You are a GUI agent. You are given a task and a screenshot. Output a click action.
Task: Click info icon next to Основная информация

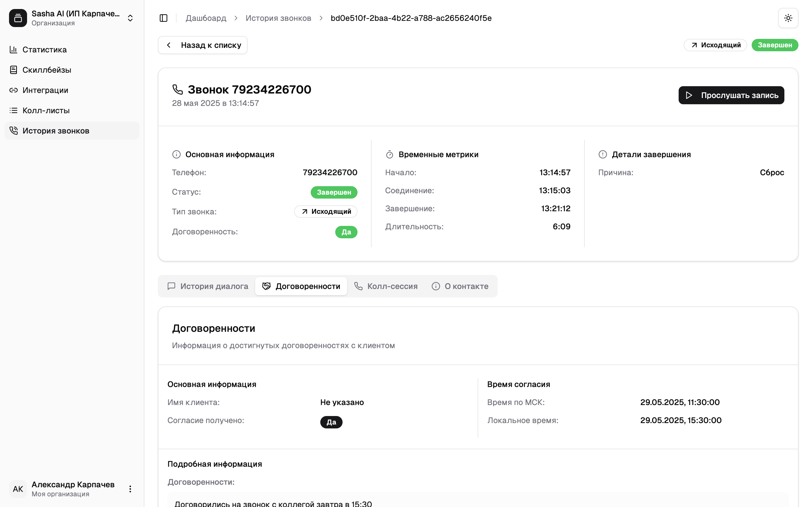[x=176, y=155]
